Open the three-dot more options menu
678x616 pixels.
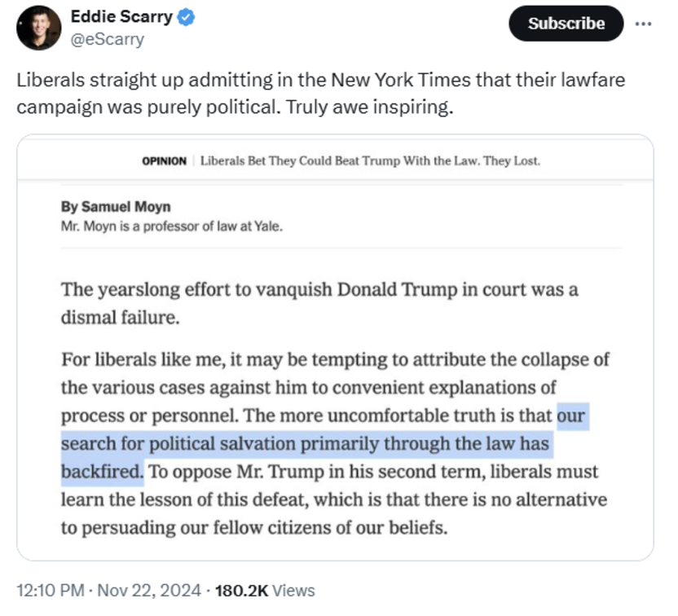tap(643, 24)
